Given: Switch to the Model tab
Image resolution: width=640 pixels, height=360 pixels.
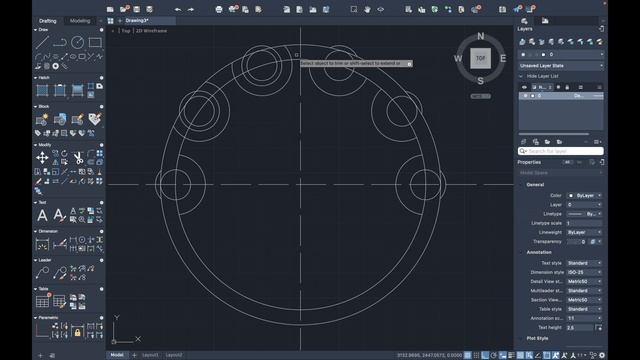Looking at the screenshot, I should pyautogui.click(x=117, y=355).
